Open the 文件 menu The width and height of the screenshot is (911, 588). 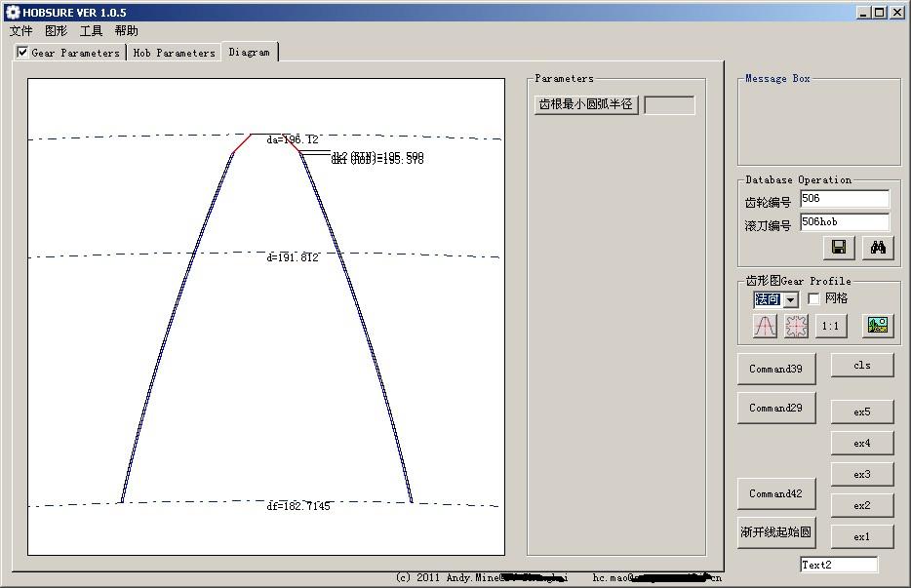pyautogui.click(x=20, y=31)
